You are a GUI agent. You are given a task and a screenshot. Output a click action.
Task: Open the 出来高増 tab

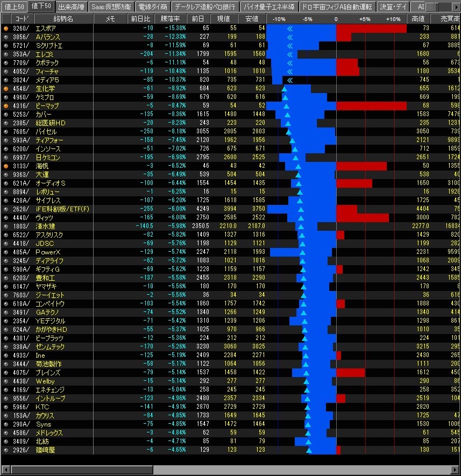[x=71, y=6]
